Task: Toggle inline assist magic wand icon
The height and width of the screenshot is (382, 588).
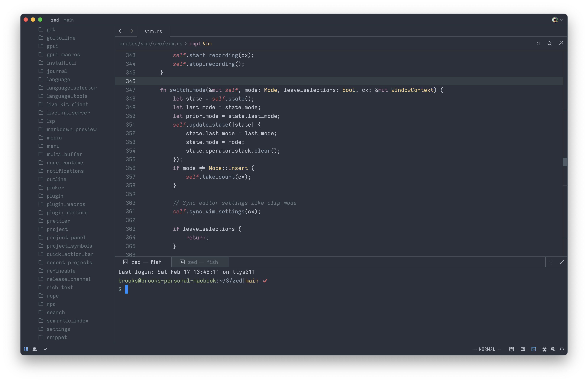Action: pos(561,43)
